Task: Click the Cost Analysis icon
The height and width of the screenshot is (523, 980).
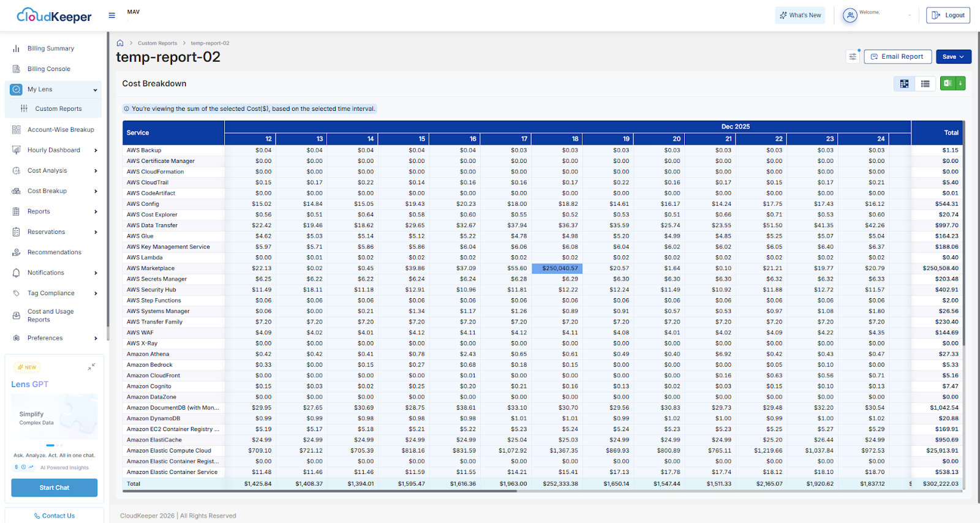Action: point(16,171)
